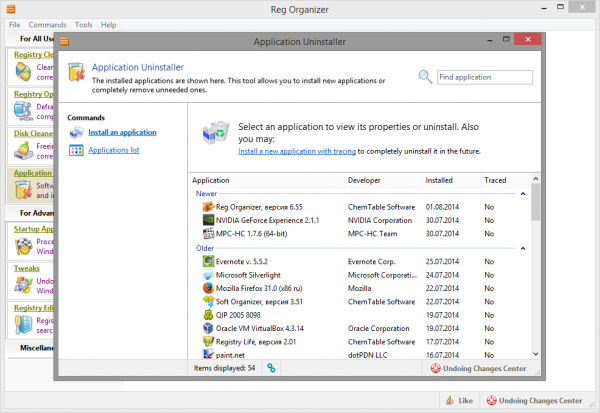Click the NVIDIA GeForce Experience icon
This screenshot has height=413, width=600.
(208, 220)
